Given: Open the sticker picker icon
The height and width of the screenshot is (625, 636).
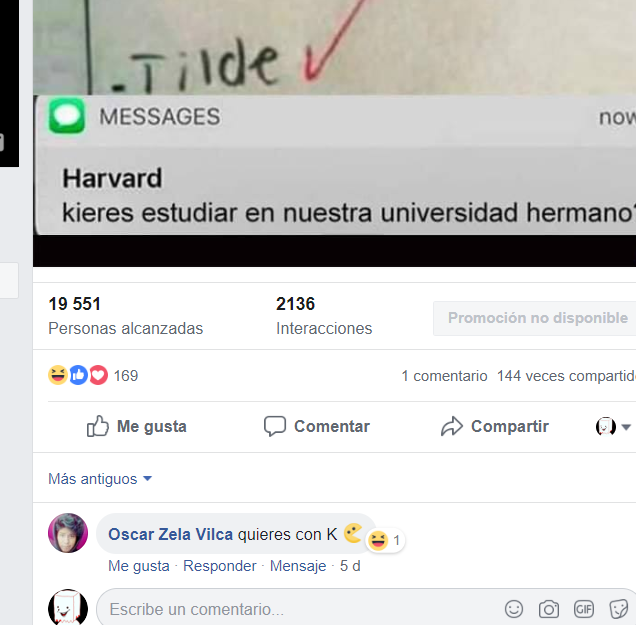Looking at the screenshot, I should coord(619,609).
